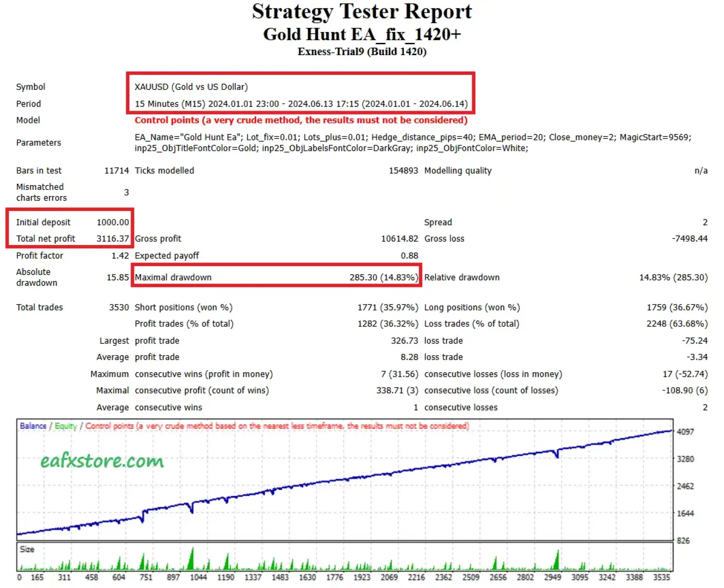Click the Size label in volume panel

[x=27, y=549]
